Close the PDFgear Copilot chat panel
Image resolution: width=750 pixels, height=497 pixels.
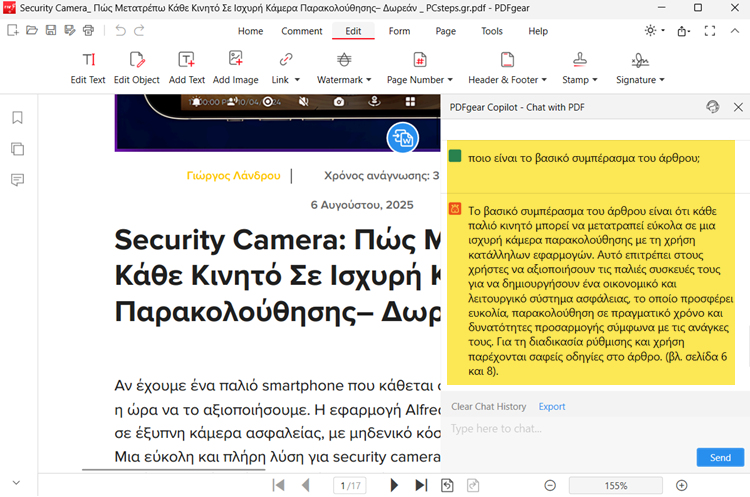pos(738,107)
